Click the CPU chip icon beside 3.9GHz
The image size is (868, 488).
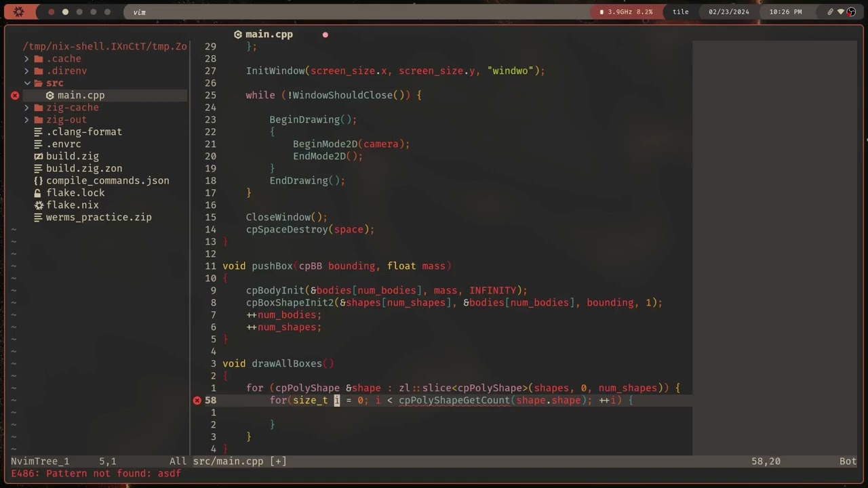[x=601, y=12]
